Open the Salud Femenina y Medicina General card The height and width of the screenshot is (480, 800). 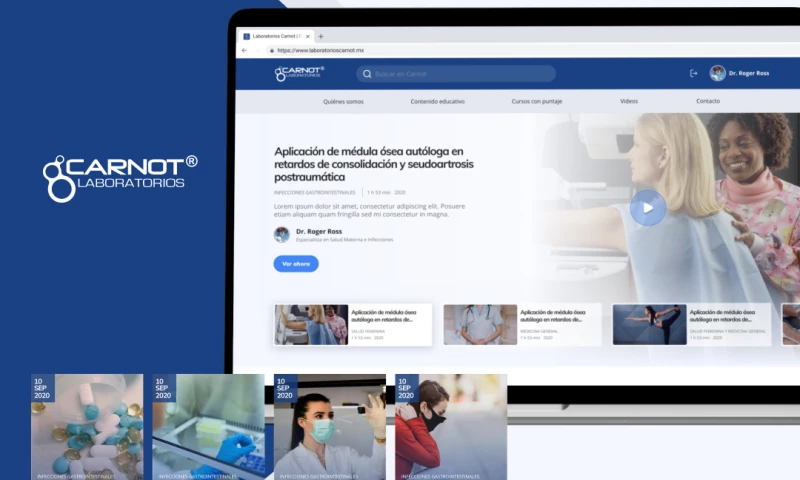click(x=691, y=324)
